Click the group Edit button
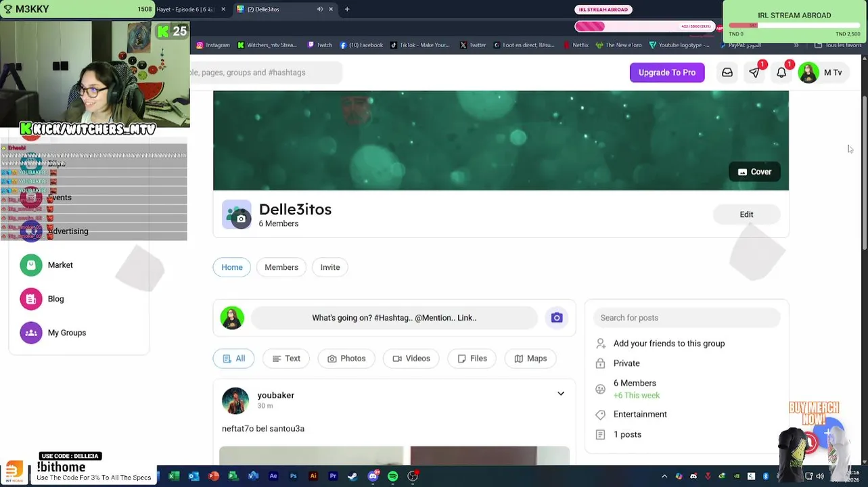The image size is (868, 487). click(x=746, y=214)
